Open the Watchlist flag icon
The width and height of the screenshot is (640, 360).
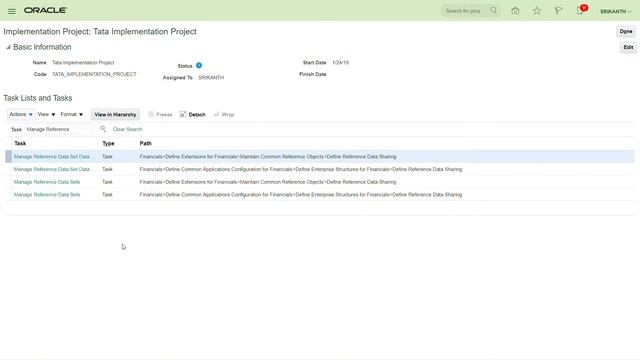558,11
